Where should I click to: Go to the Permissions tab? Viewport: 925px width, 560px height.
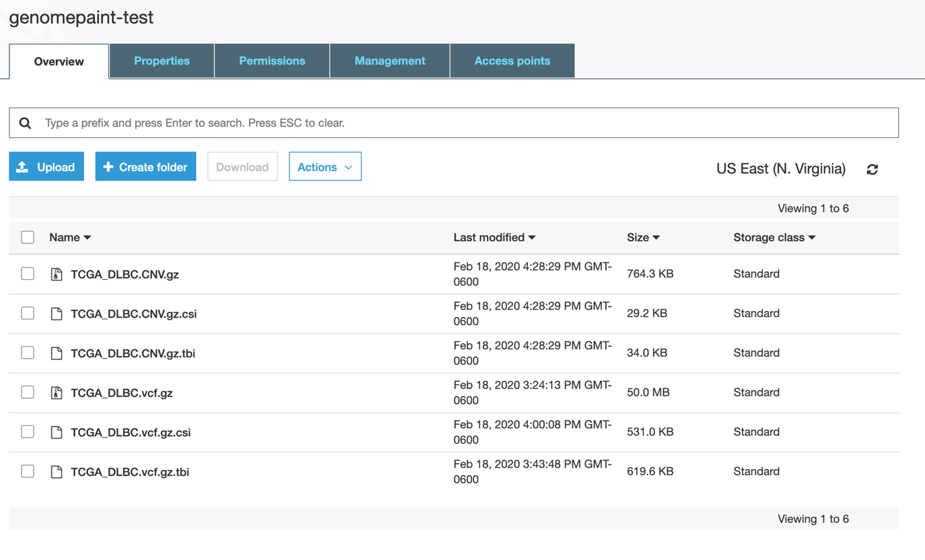tap(272, 61)
